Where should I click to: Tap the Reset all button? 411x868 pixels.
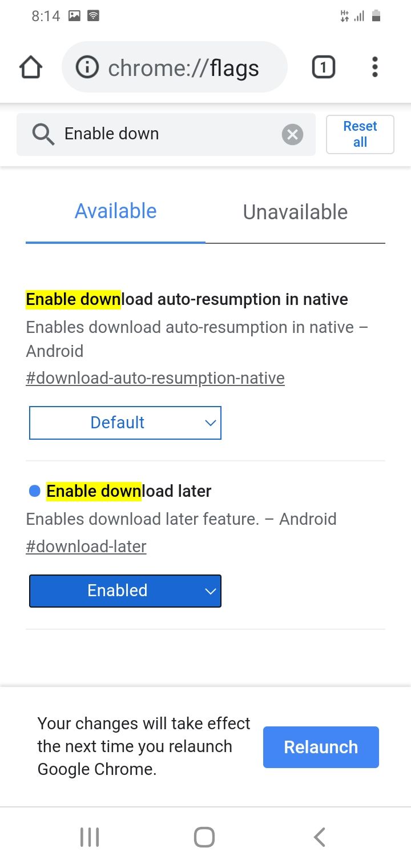tap(360, 134)
